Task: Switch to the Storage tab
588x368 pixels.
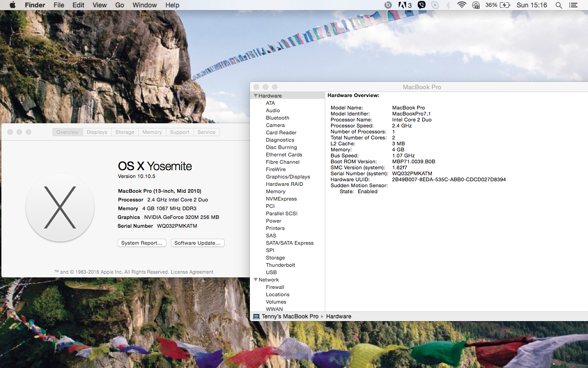Action: (x=125, y=132)
